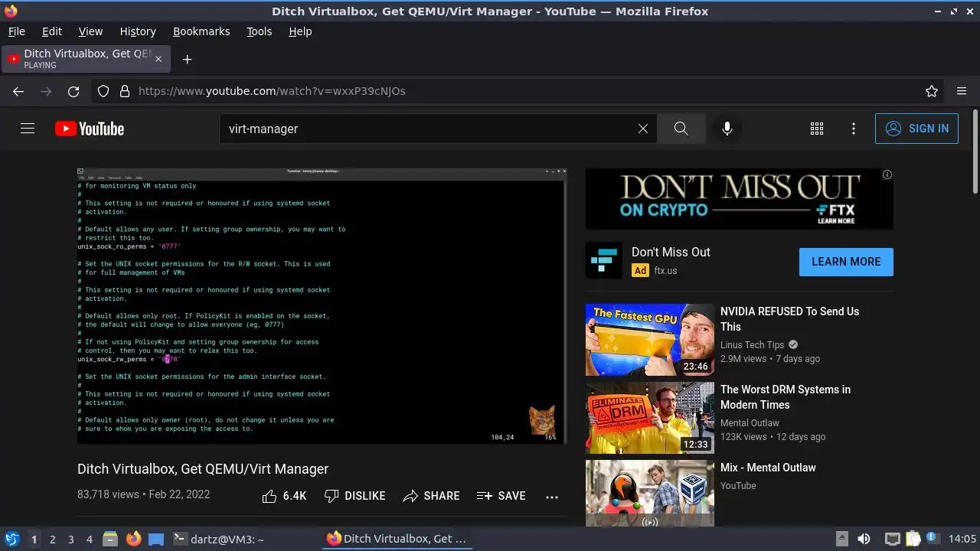Open The Worst DRM Systems thumbnail
The image size is (980, 551).
coord(650,418)
